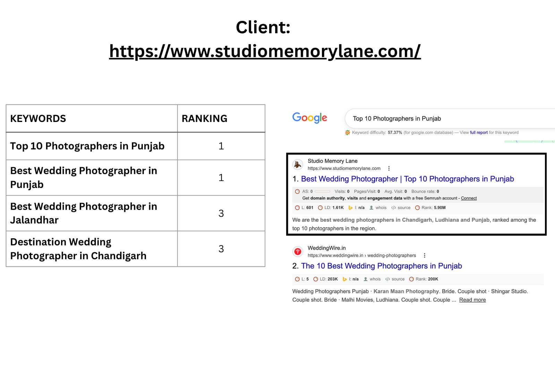Image resolution: width=555 pixels, height=392 pixels.
Task: Click the Read more link in WeddingWire snippet
Action: click(x=472, y=300)
